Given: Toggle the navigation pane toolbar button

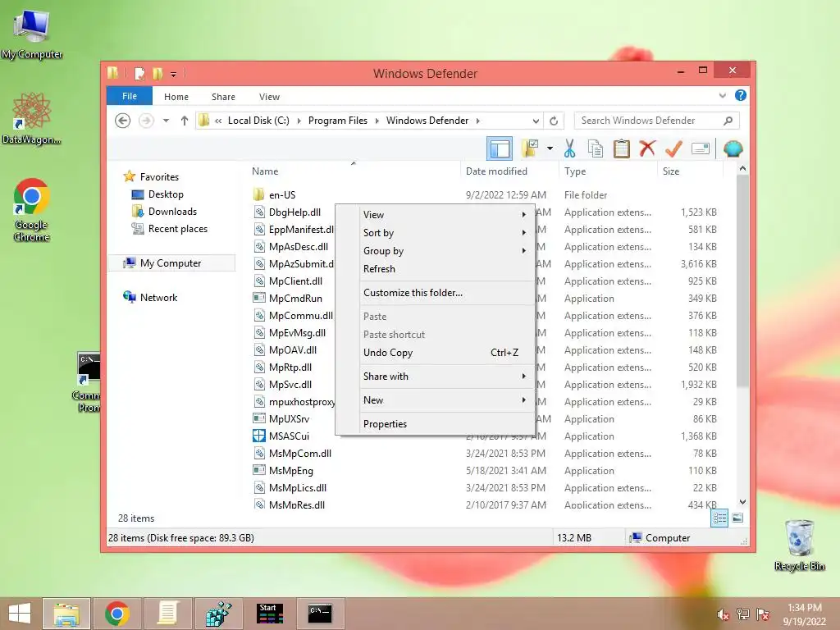Looking at the screenshot, I should click(x=500, y=148).
